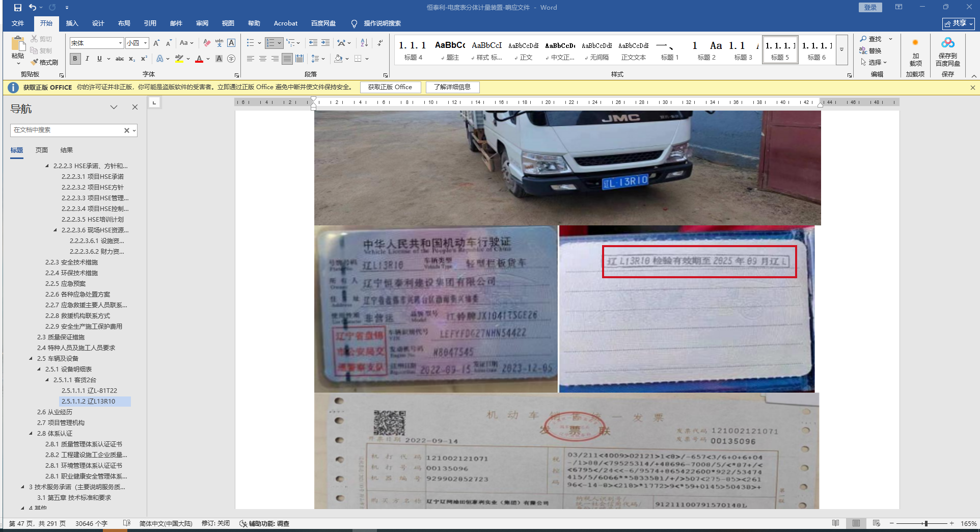The height and width of the screenshot is (532, 980).
Task: Insert enclosed character
Action: point(231,59)
